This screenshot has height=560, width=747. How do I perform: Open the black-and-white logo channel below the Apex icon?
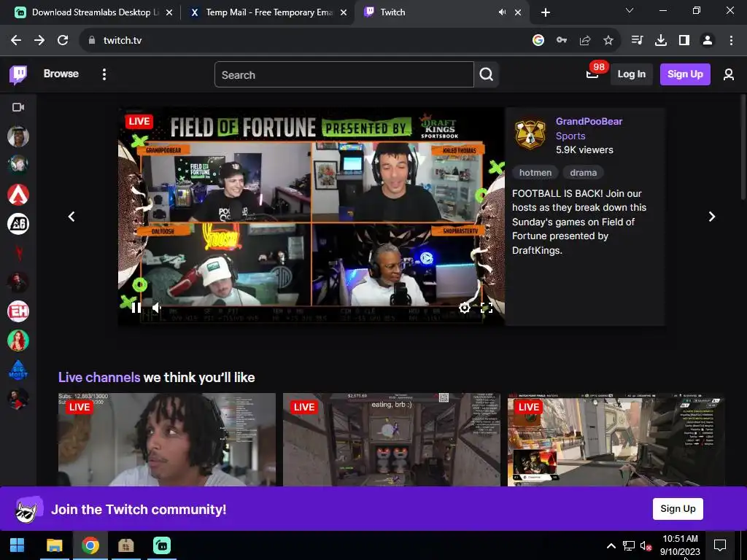point(18,223)
